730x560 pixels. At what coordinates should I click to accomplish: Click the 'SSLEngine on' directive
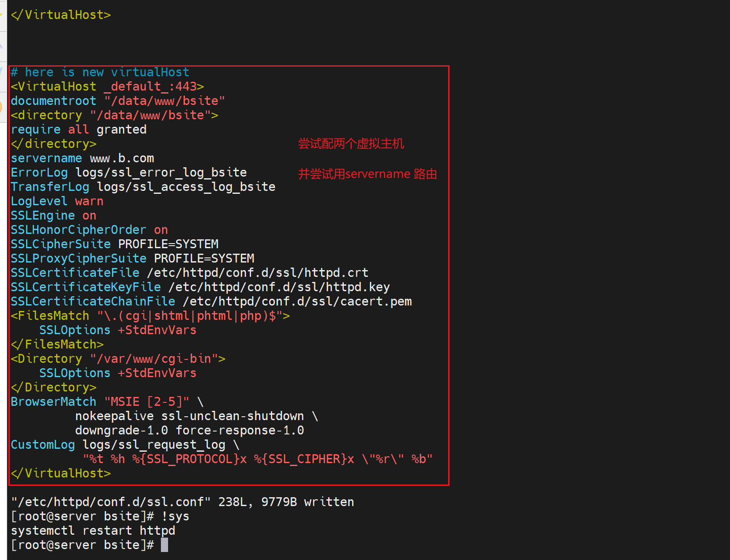tap(53, 215)
